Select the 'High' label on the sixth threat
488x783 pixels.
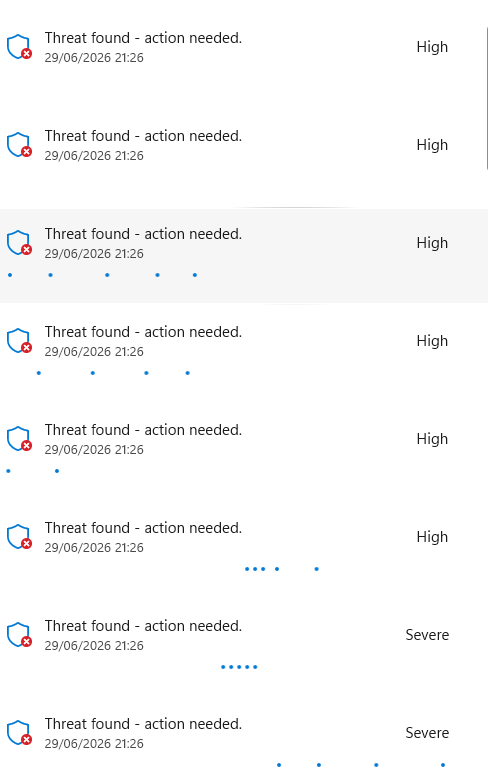(432, 537)
